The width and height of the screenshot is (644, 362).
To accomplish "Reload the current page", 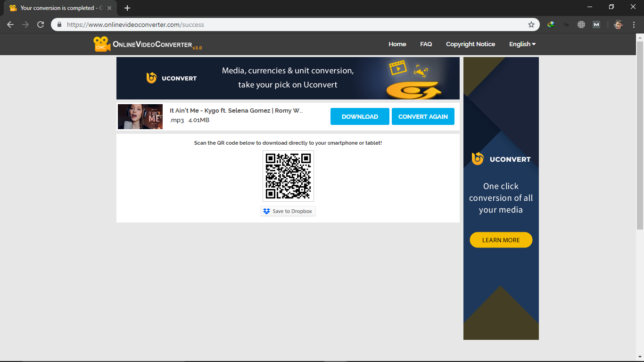I will [41, 25].
